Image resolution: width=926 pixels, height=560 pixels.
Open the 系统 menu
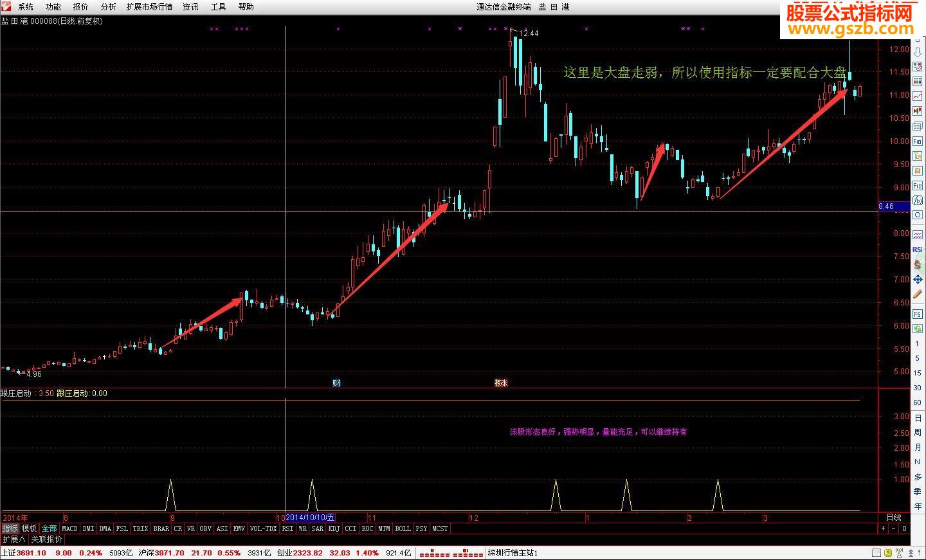(25, 6)
